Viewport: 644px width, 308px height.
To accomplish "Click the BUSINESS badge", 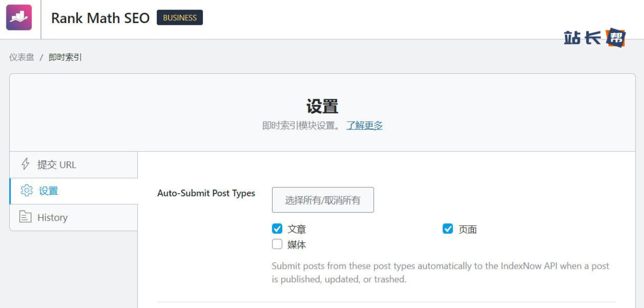I will (179, 18).
